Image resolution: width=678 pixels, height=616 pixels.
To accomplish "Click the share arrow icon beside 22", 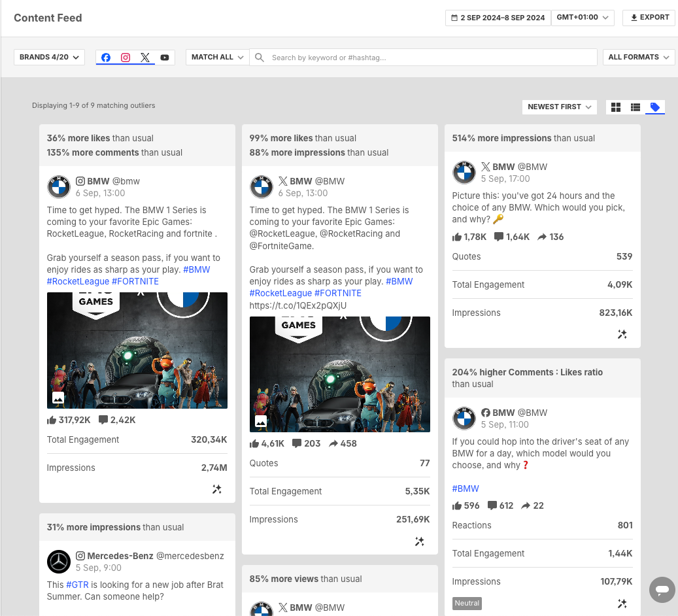I will pos(526,505).
